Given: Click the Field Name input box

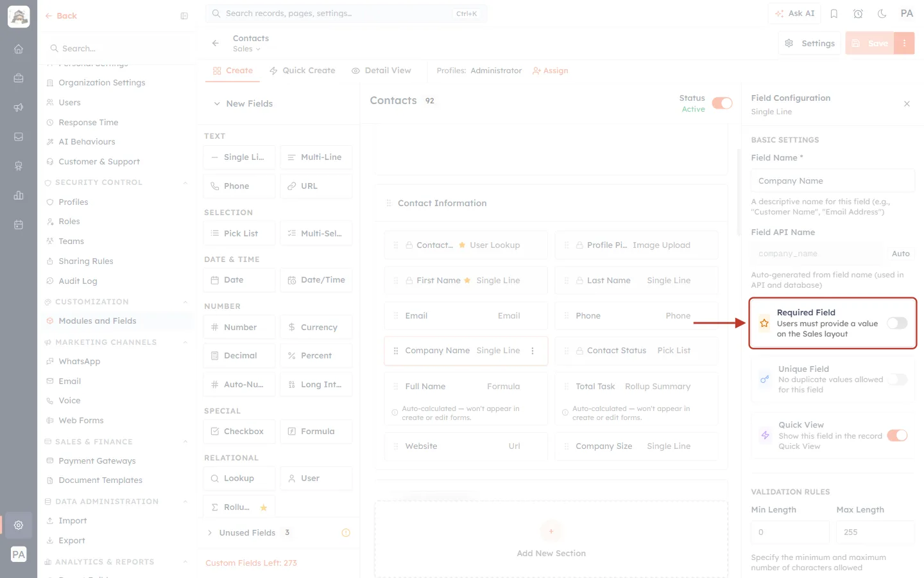Looking at the screenshot, I should 833,180.
